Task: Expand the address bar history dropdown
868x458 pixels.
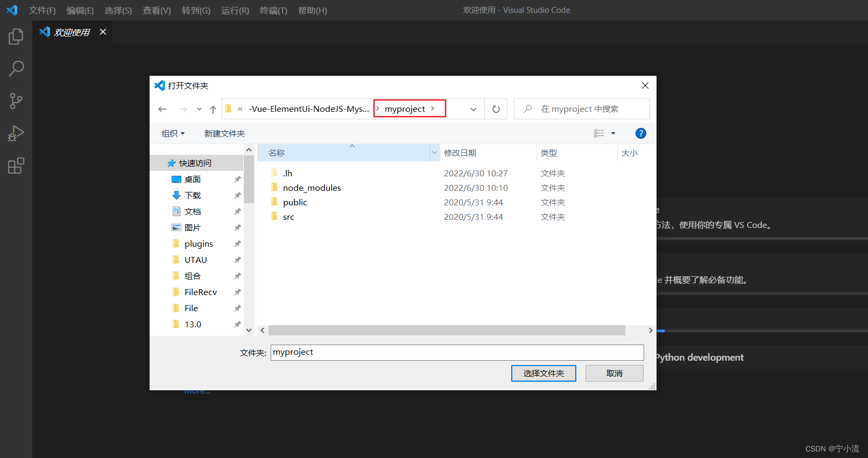Action: point(474,109)
